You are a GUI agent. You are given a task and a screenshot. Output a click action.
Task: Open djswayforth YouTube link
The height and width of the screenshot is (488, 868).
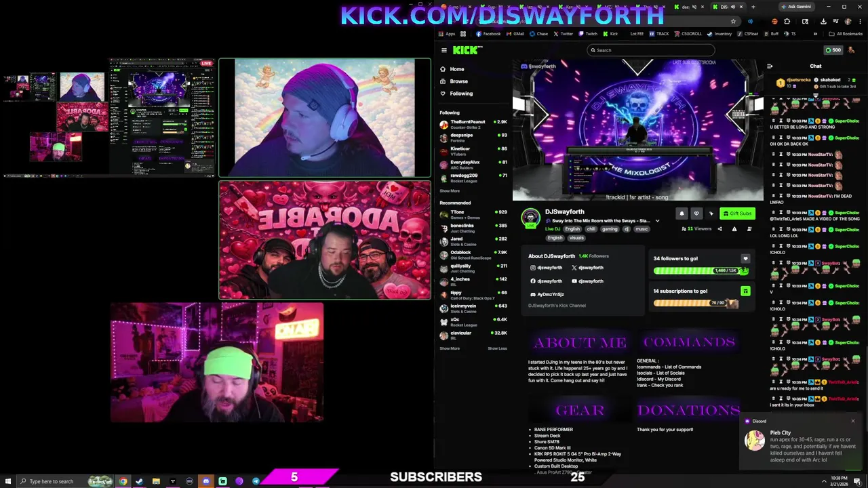[587, 281]
